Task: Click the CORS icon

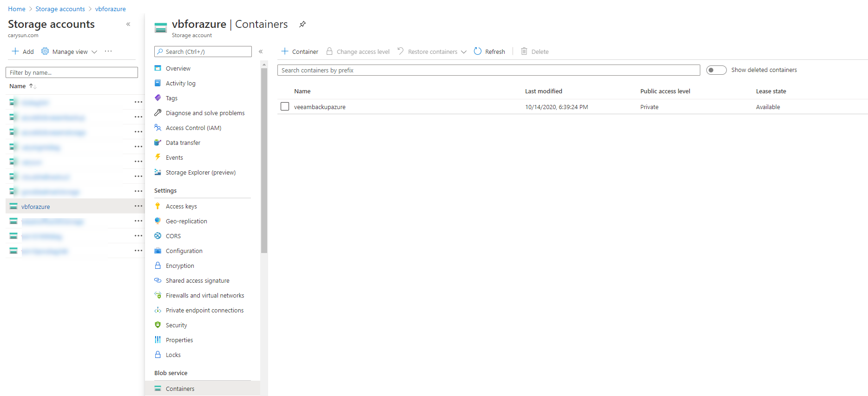Action: coord(158,236)
